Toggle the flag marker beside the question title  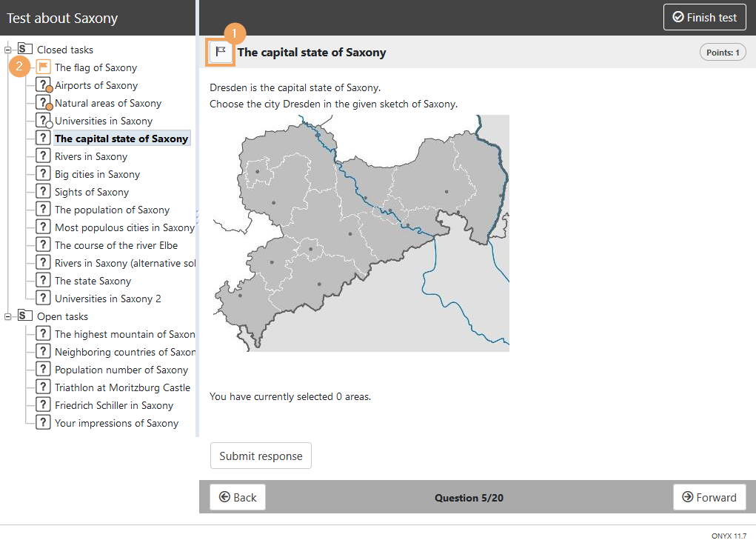click(x=221, y=52)
